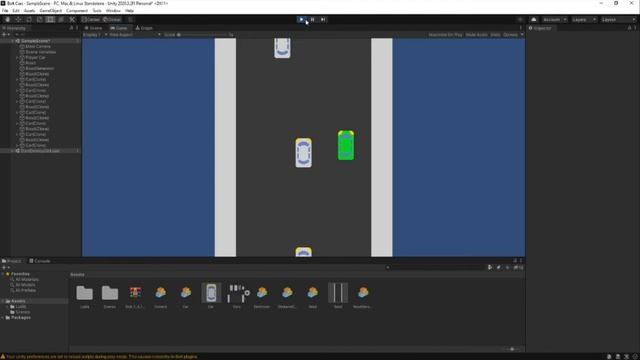Select the Move tool
Viewport: 640px width, 360px height.
[18, 19]
